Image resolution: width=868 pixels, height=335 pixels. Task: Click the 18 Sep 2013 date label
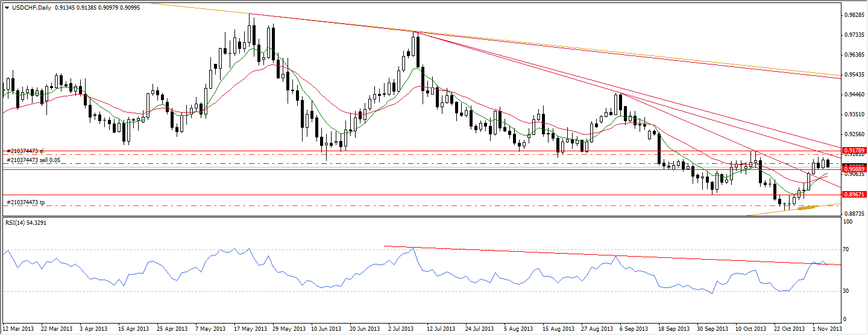tap(675, 329)
